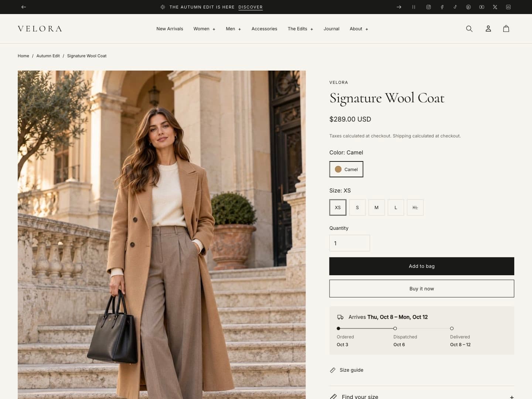The width and height of the screenshot is (532, 399).
Task: Open the Pinterest social link
Action: tap(468, 7)
